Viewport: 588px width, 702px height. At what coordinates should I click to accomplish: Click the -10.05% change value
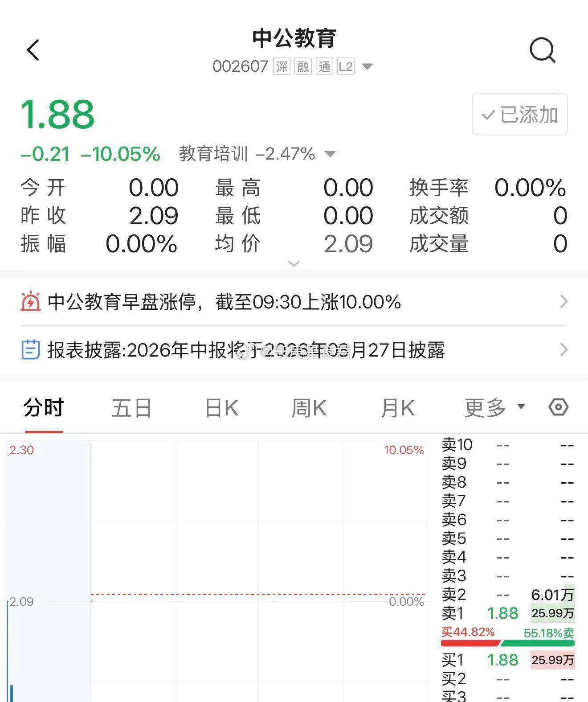click(x=120, y=154)
